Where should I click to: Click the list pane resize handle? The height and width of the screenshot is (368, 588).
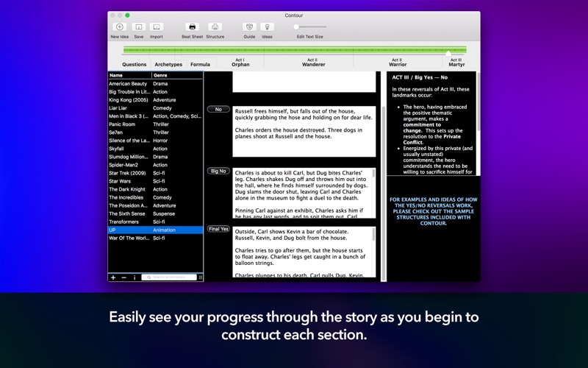coord(200,277)
